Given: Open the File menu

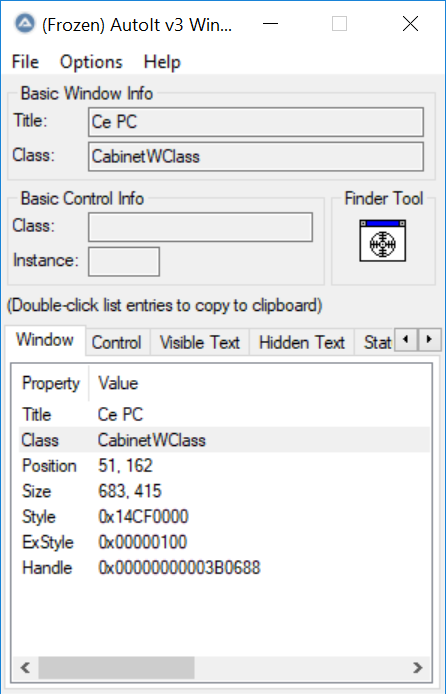Looking at the screenshot, I should pos(25,62).
